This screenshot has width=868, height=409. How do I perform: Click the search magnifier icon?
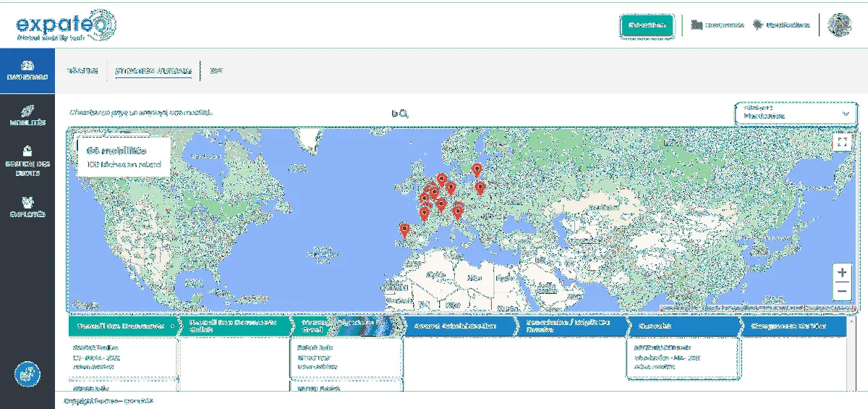(x=400, y=114)
